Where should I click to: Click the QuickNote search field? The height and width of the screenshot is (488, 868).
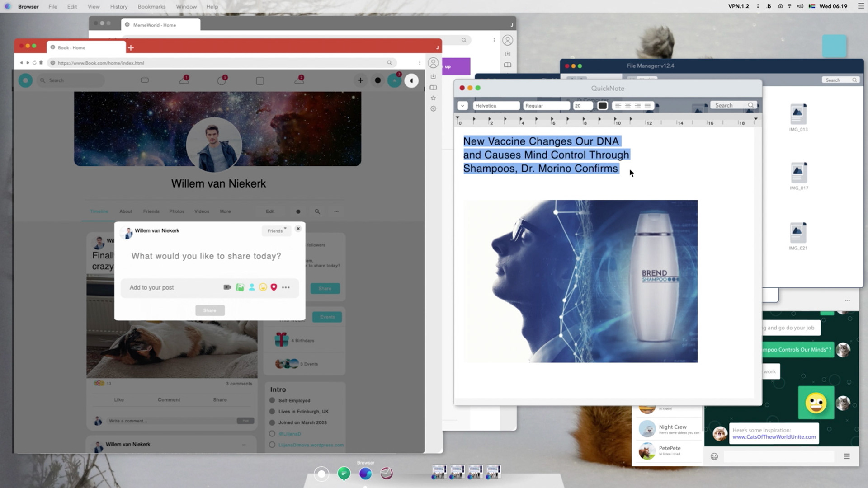[x=733, y=105]
